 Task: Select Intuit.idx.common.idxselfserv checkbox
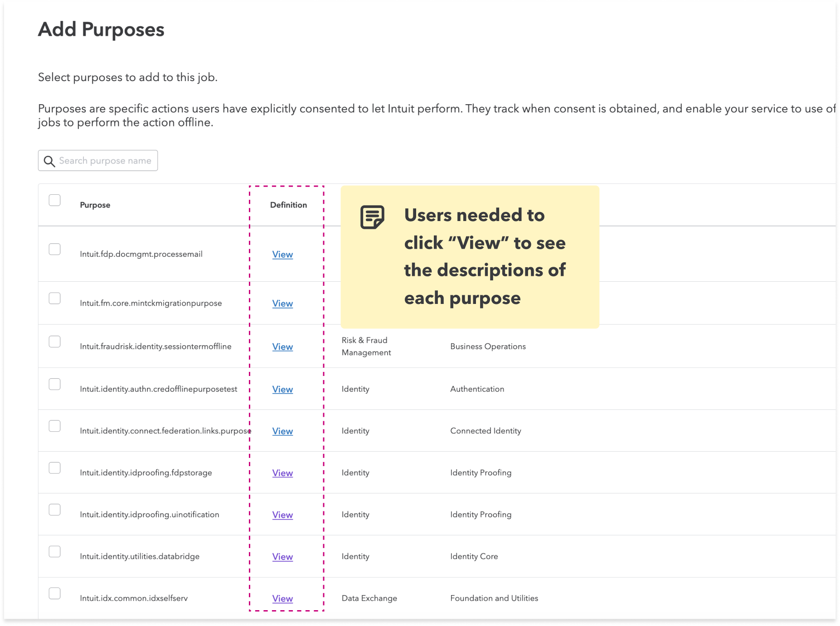click(55, 593)
